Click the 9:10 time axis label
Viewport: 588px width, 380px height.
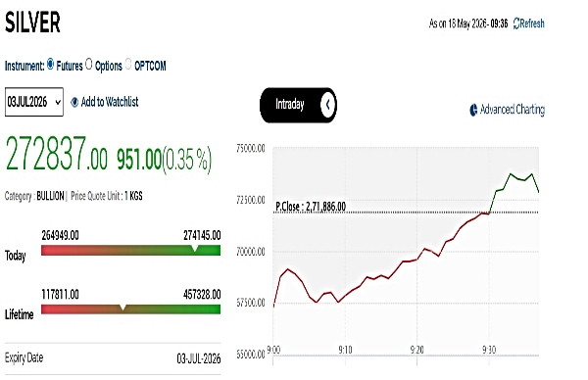(345, 350)
